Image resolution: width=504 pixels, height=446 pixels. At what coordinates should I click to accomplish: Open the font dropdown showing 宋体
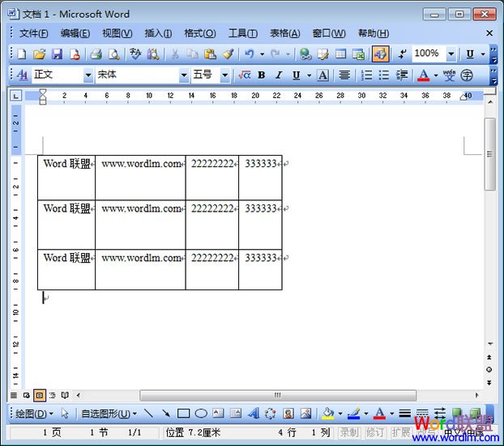click(184, 75)
